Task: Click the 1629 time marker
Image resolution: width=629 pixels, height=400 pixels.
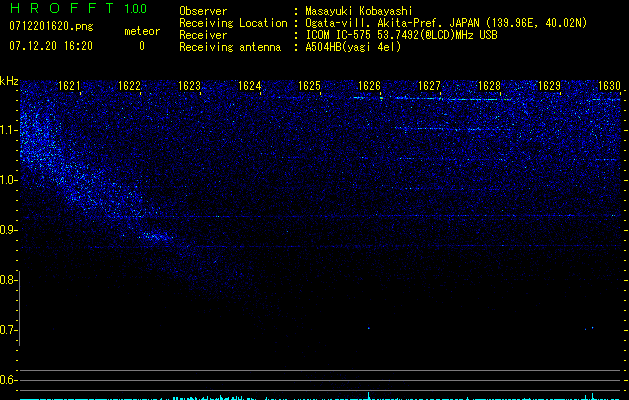Action: [549, 86]
